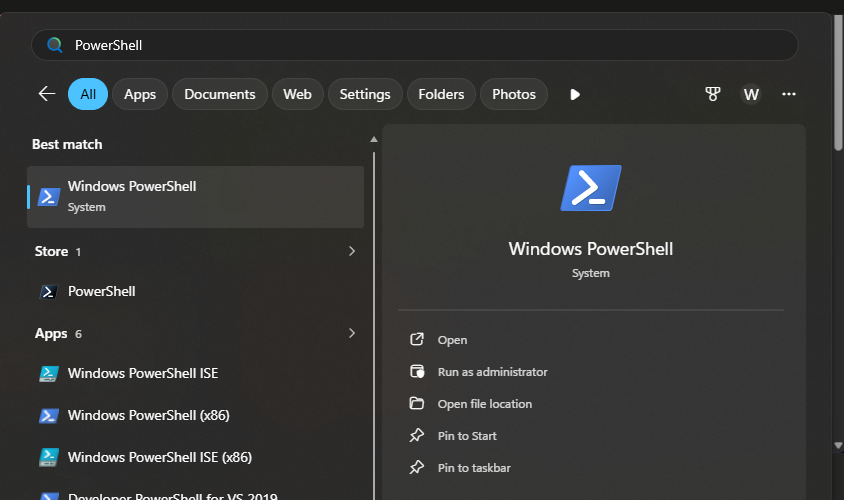The height and width of the screenshot is (500, 844).
Task: Go back with the left arrow
Action: pos(47,94)
